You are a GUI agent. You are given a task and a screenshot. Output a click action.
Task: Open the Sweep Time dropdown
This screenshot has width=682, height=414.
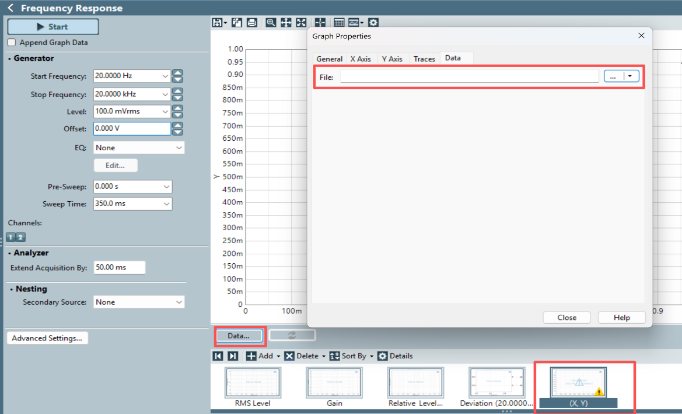pos(167,204)
